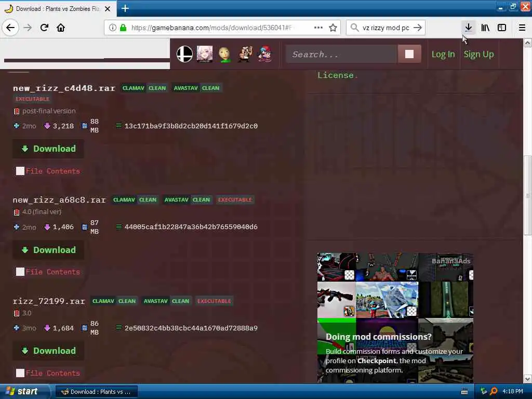This screenshot has width=532, height=399.
Task: Select the Download taskbar window button
Action: coord(96,392)
